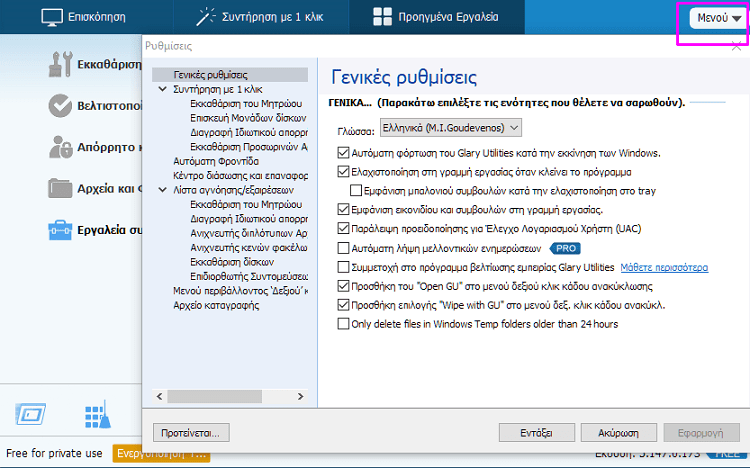Switch to the Επισκόπηση tab
The width and height of the screenshot is (750, 468).
pyautogui.click(x=86, y=17)
